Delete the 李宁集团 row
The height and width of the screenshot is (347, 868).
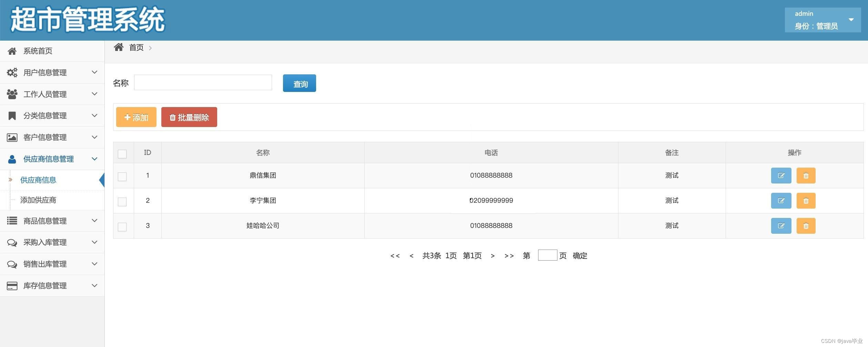(x=806, y=201)
